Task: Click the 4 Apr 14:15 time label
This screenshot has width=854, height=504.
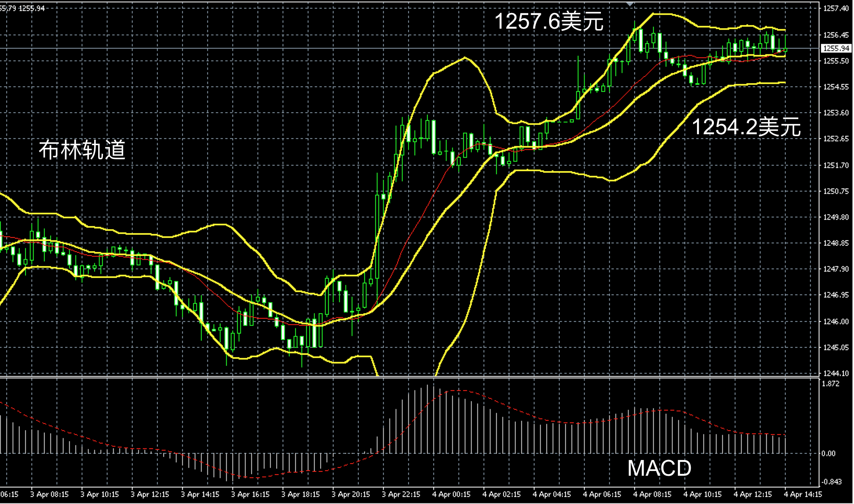Action: click(x=803, y=494)
